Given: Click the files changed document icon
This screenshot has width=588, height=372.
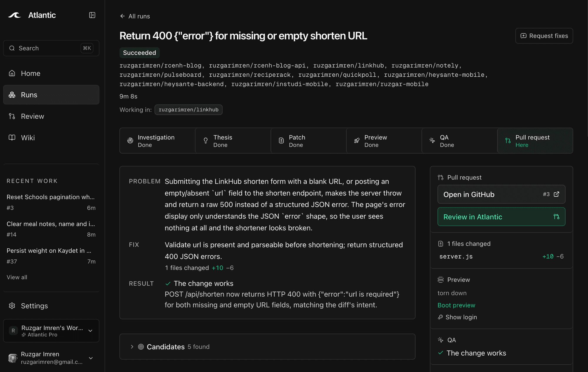Looking at the screenshot, I should pyautogui.click(x=440, y=244).
